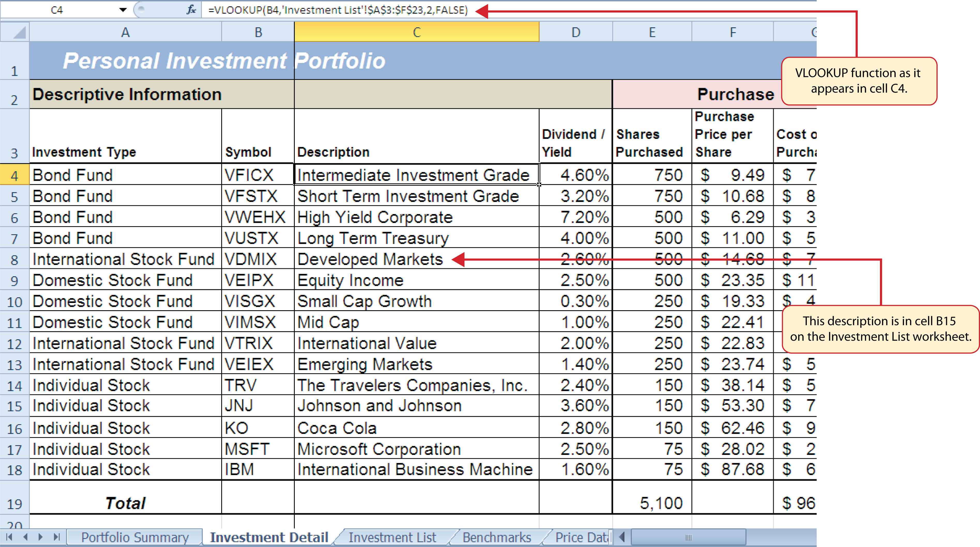980x547 pixels.
Task: Click 'High Yield Corporate' cell
Action: coord(416,217)
